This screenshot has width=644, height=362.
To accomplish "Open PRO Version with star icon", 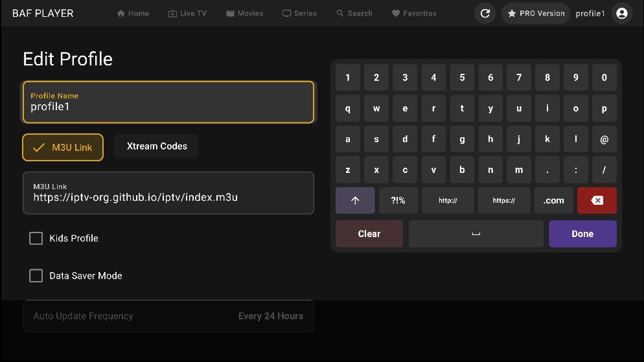I will [x=536, y=14].
